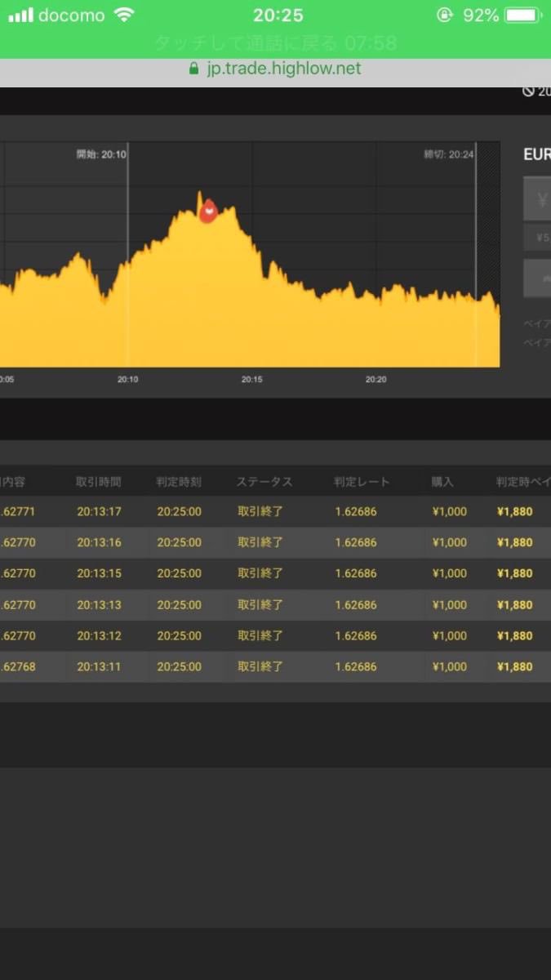Select trade time 20:13:13 cell

[x=99, y=604]
